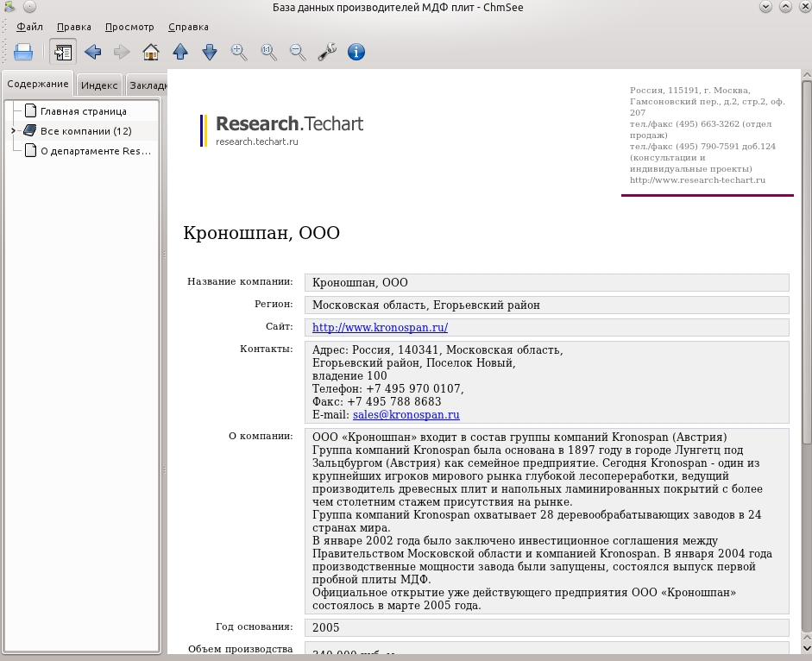Zoom in with magnifier plus icon
Image resolution: width=812 pixels, height=661 pixels.
239,52
